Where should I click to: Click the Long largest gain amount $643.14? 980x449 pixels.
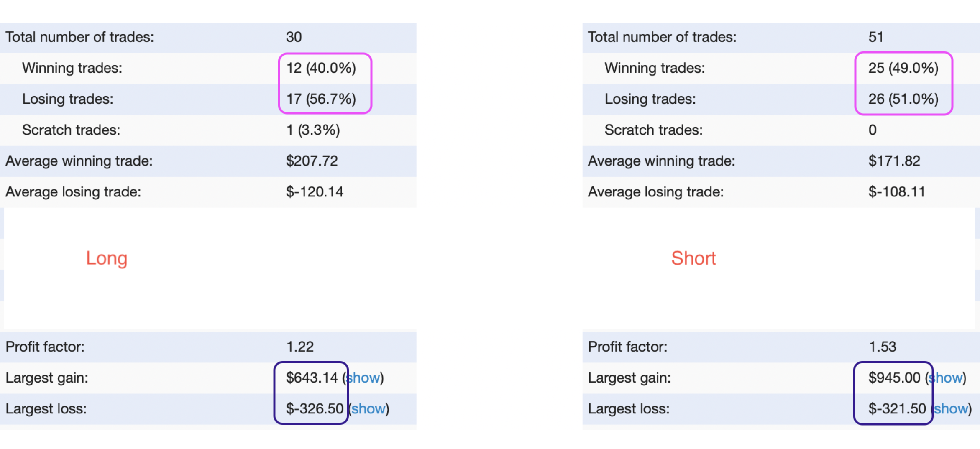pos(312,378)
